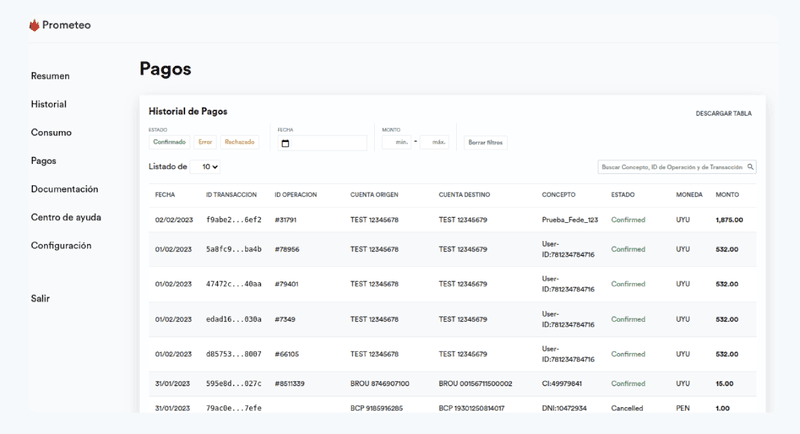
Task: Open Configuración in sidebar
Action: coord(61,246)
